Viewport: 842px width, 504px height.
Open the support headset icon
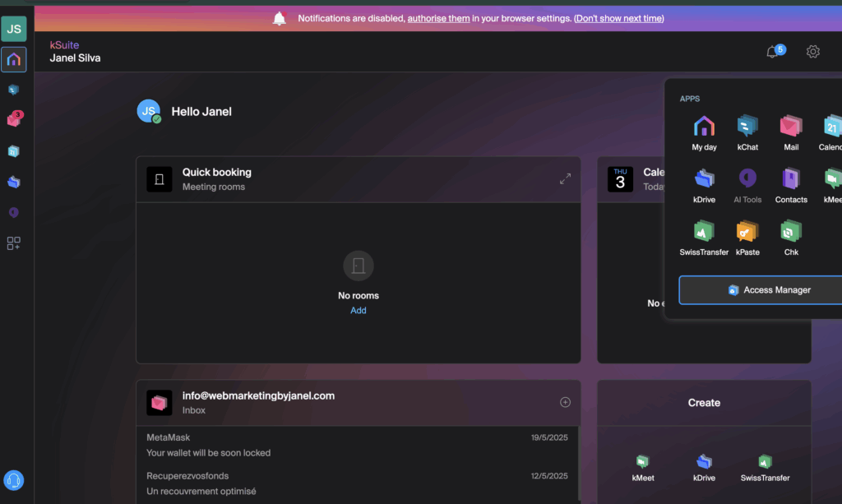coord(14,480)
